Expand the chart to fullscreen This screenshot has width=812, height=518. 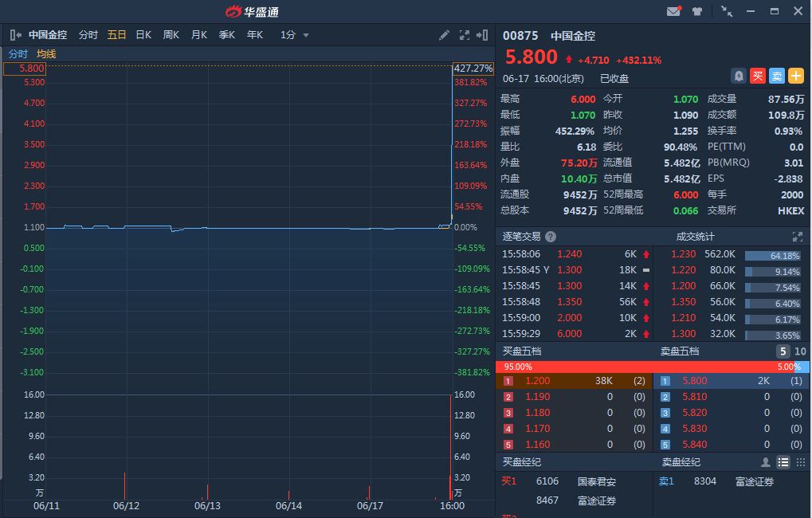(x=465, y=35)
